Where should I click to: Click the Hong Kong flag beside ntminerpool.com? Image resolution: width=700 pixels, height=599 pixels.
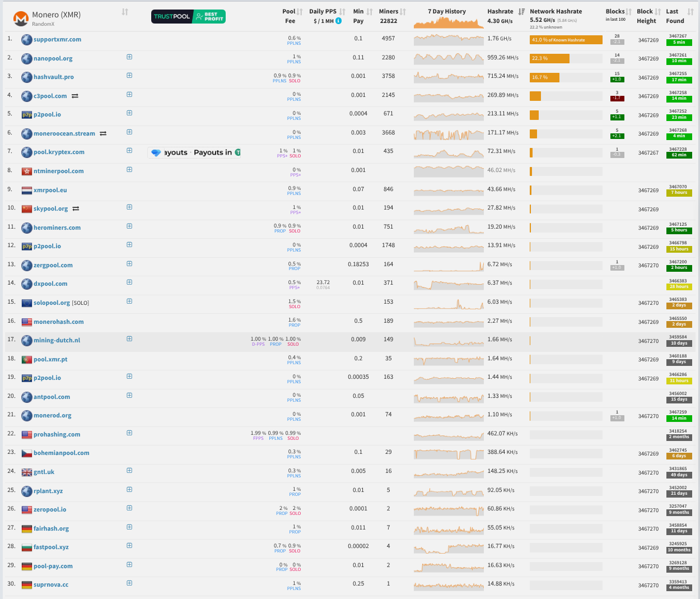(x=26, y=171)
